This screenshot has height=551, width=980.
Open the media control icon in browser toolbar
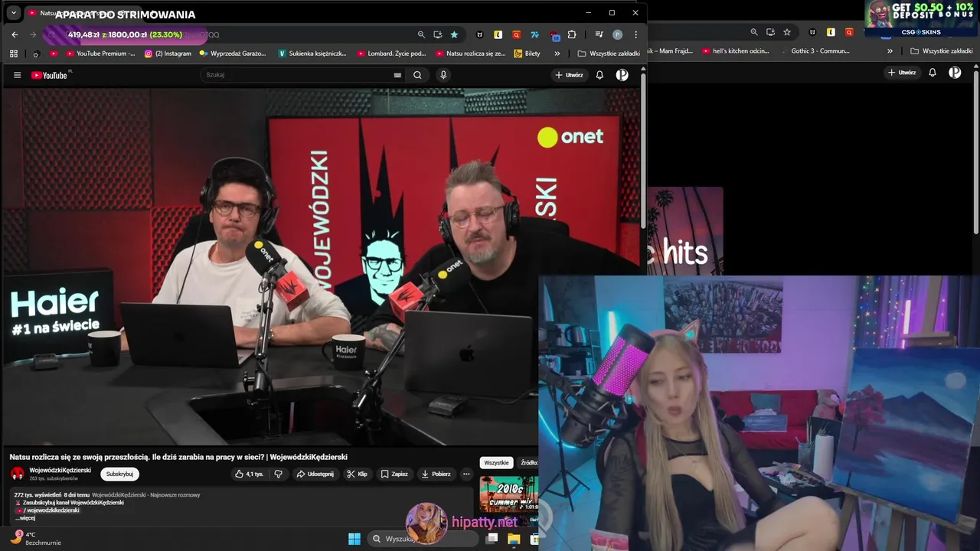599,34
